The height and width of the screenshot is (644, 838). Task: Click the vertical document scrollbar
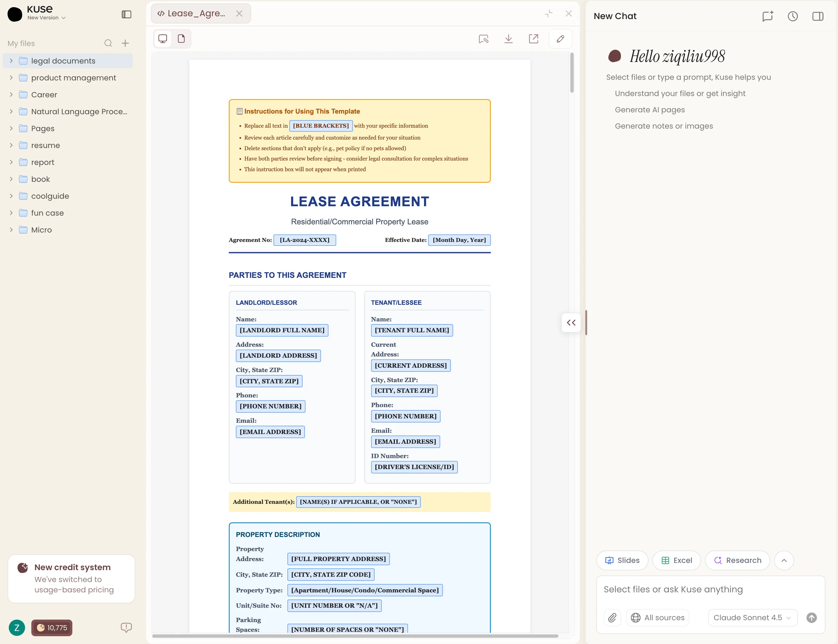click(x=572, y=73)
